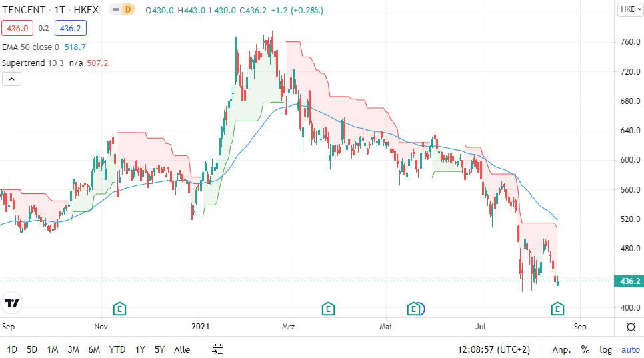644x358 pixels.
Task: Click the clock showing 12:08:57 (UTC+2)
Action: [x=494, y=350]
